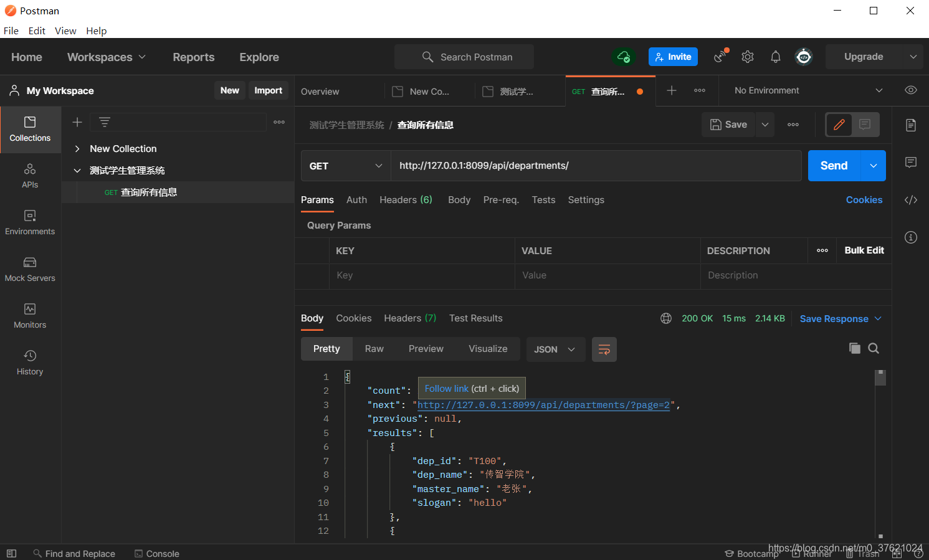The height and width of the screenshot is (560, 929).
Task: Search within the response body
Action: (x=874, y=348)
